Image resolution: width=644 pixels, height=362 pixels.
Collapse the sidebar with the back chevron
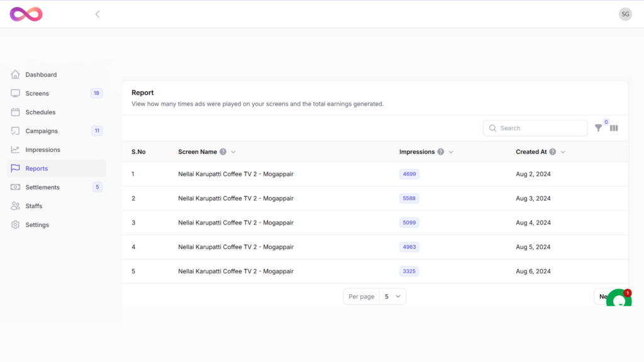point(97,14)
